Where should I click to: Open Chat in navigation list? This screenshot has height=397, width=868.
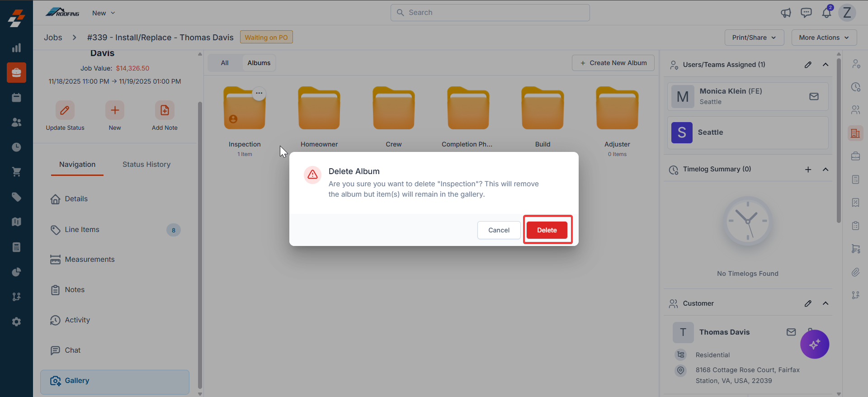115,350
